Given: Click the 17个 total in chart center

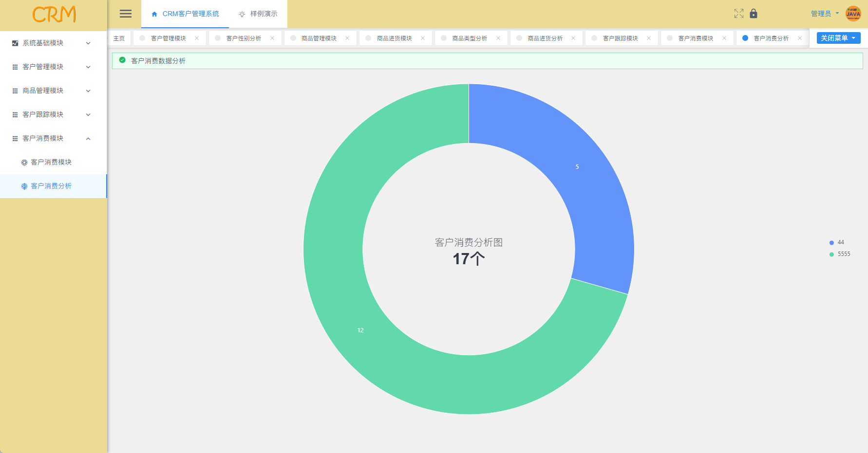Looking at the screenshot, I should point(469,259).
